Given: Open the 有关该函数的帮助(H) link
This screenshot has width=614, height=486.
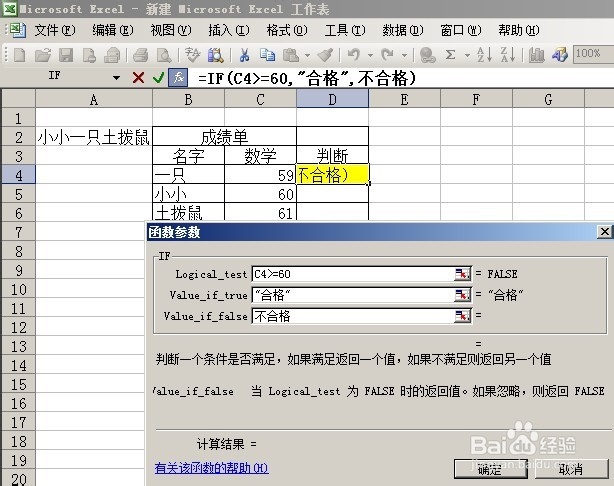Looking at the screenshot, I should click(211, 468).
